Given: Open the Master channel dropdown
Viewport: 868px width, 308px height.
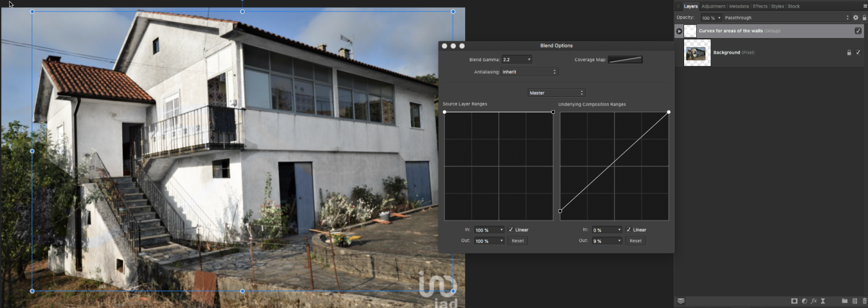Looking at the screenshot, I should 557,93.
